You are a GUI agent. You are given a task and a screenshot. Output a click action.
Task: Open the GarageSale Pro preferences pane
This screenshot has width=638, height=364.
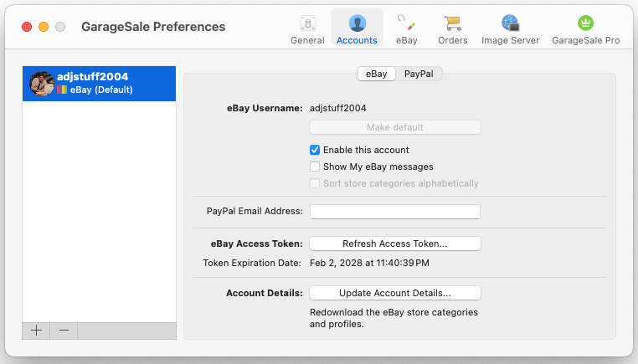(x=585, y=29)
